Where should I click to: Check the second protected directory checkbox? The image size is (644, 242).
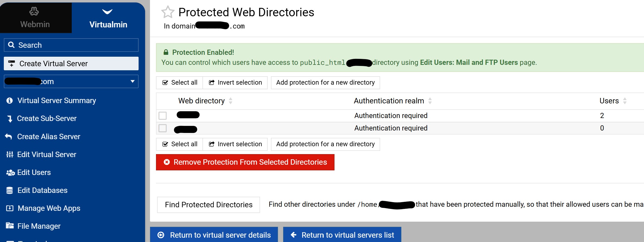(162, 128)
